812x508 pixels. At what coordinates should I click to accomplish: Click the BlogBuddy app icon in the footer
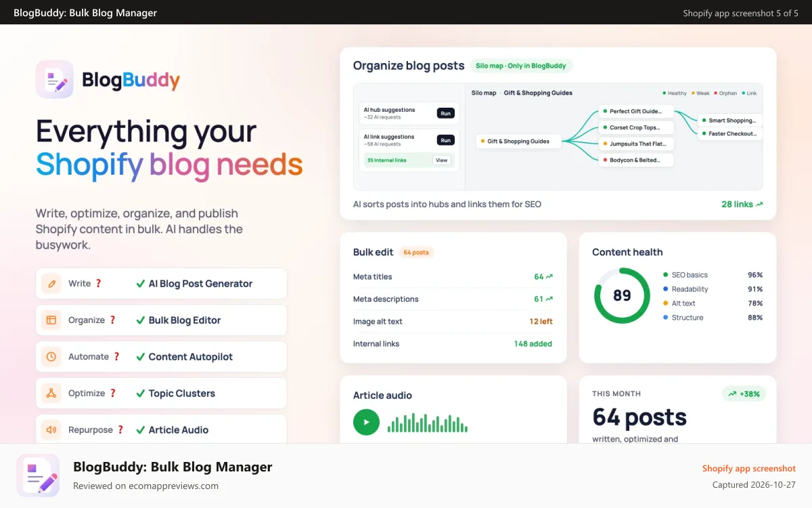(38, 475)
